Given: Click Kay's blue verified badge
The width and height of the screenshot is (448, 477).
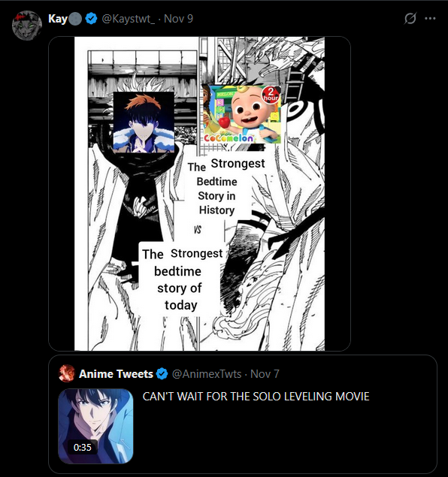Looking at the screenshot, I should pos(91,19).
